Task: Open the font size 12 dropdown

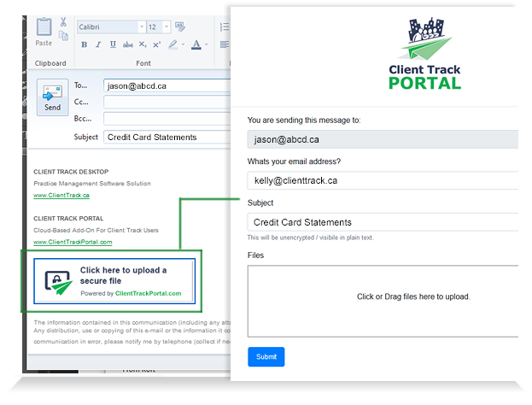Action: [x=166, y=27]
